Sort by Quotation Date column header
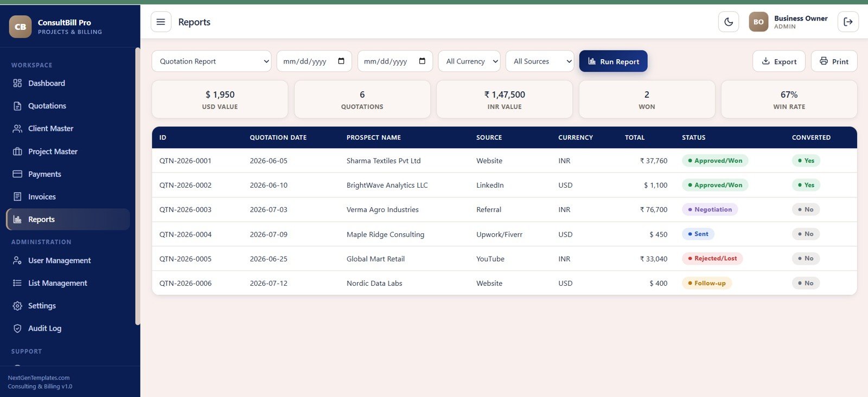Viewport: 868px width, 397px height. (278, 138)
